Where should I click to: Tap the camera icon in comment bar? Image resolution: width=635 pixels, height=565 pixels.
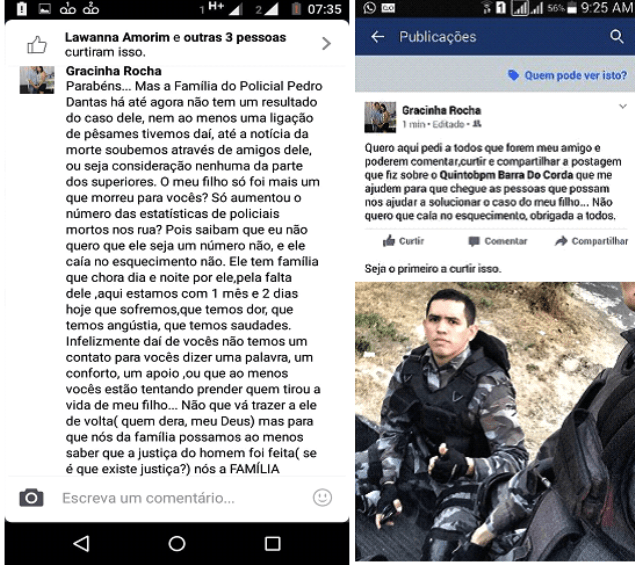31,497
